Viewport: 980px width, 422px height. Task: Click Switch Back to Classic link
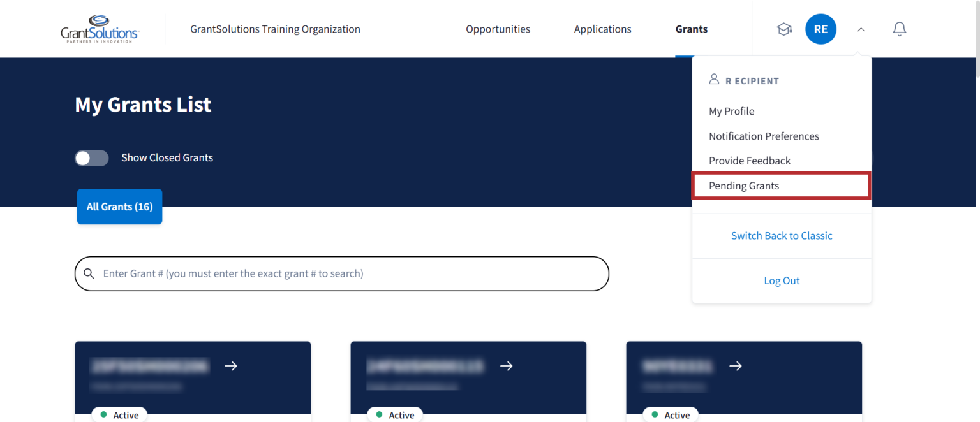tap(782, 236)
